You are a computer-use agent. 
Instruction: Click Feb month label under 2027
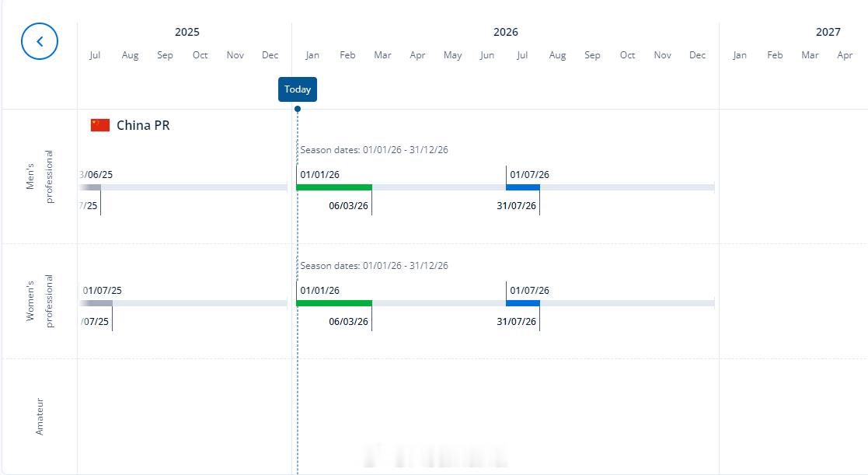click(x=775, y=54)
